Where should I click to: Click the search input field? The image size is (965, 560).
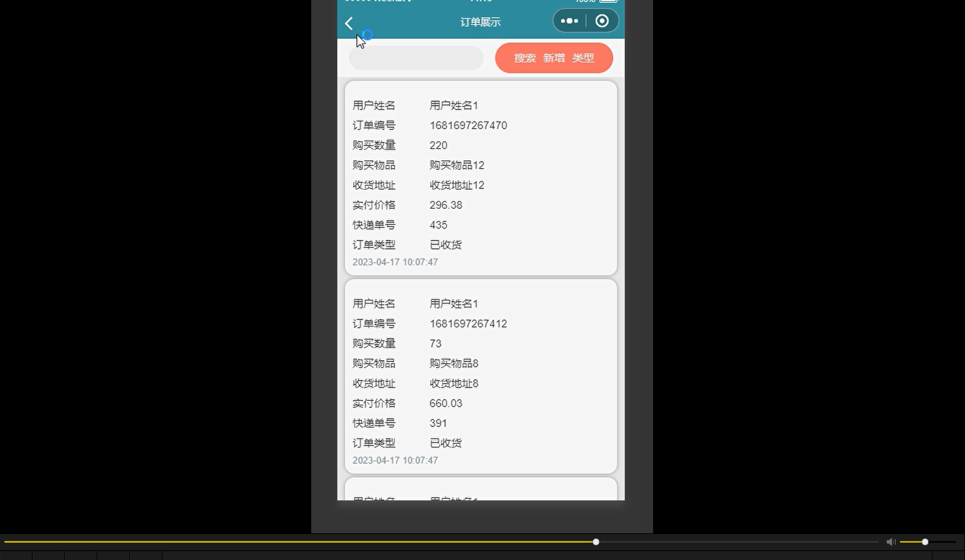pos(416,57)
